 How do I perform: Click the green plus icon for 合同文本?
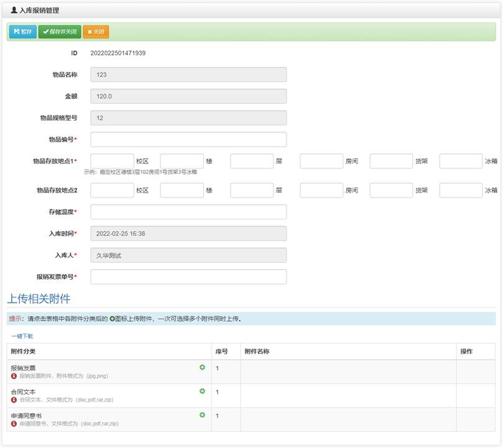click(202, 391)
